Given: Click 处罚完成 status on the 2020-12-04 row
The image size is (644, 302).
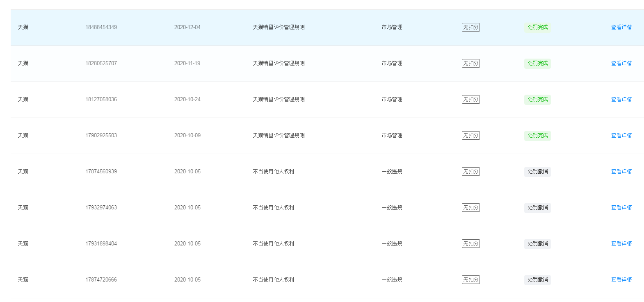Looking at the screenshot, I should [537, 27].
